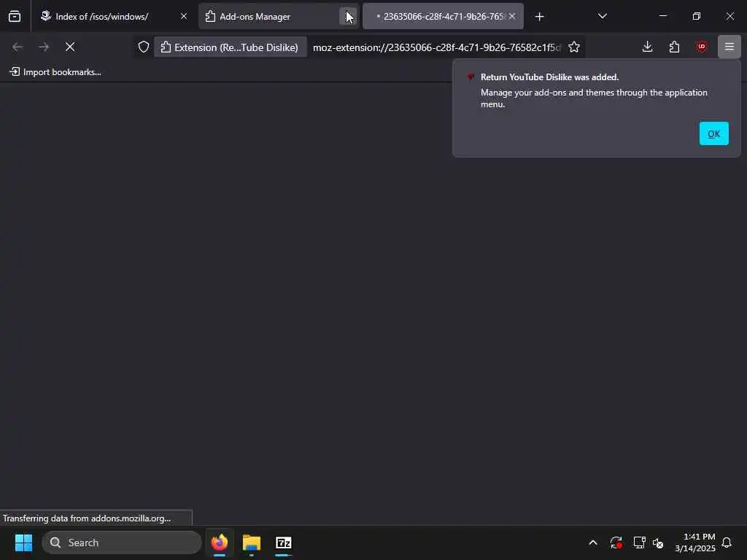
Task: Restore down the Firefox window
Action: 697,16
